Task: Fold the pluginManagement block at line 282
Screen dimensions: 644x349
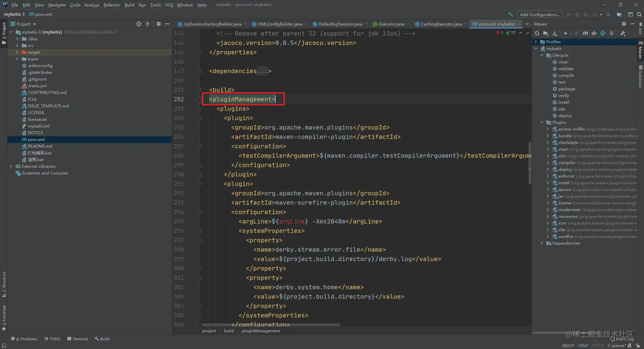Action: (x=199, y=99)
